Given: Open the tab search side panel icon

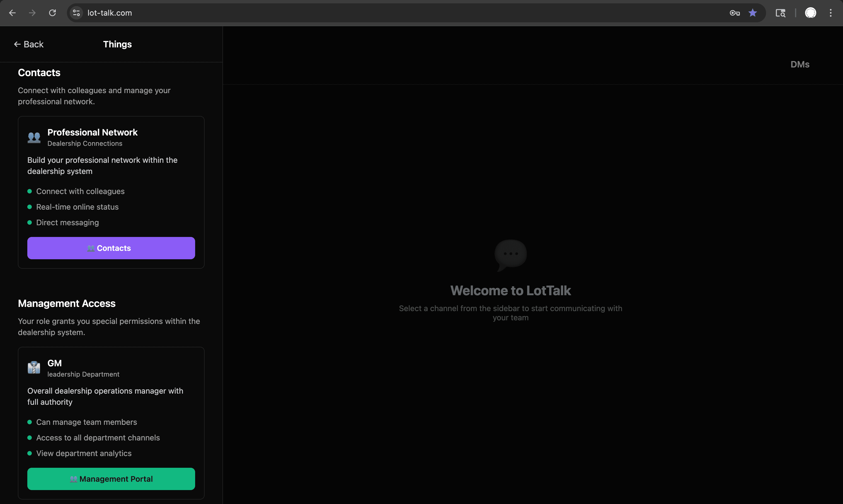Looking at the screenshot, I should [780, 13].
